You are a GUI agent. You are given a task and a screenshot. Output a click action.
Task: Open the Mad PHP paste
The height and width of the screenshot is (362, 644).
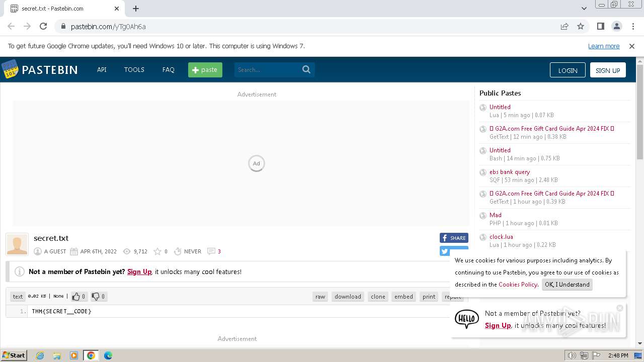pos(496,215)
